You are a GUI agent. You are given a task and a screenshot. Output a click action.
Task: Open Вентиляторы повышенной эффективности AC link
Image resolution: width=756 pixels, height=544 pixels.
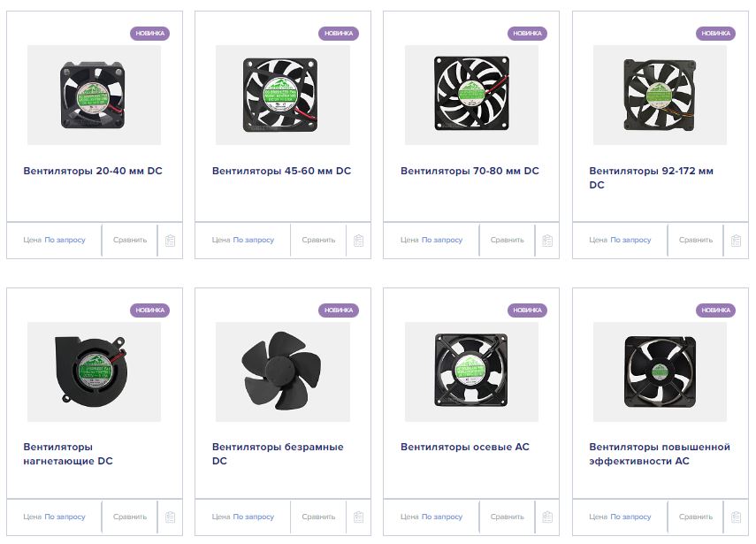[x=660, y=454]
